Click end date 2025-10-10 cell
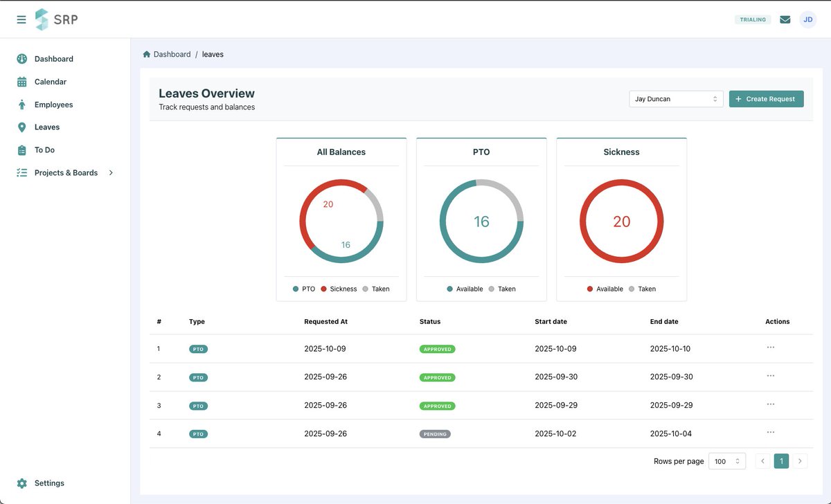The width and height of the screenshot is (831, 504). 670,349
